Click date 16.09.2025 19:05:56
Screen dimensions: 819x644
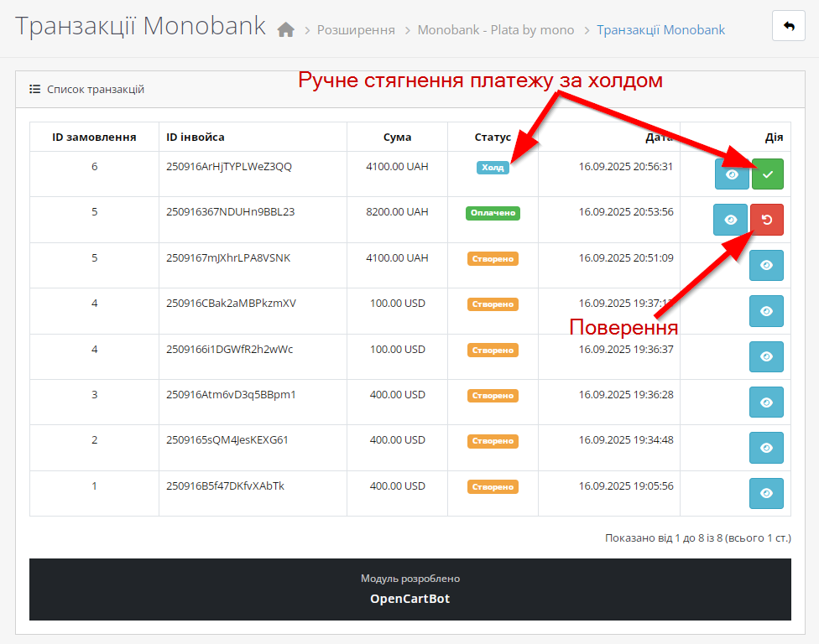click(x=626, y=486)
